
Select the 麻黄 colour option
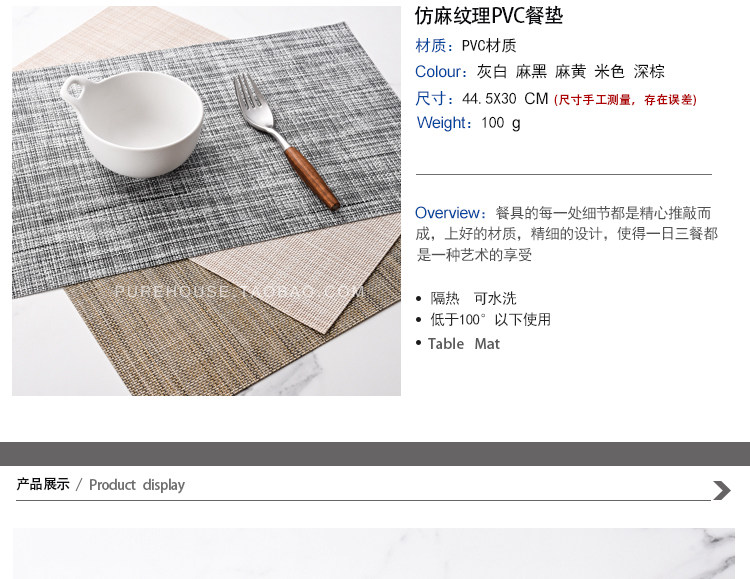570,72
